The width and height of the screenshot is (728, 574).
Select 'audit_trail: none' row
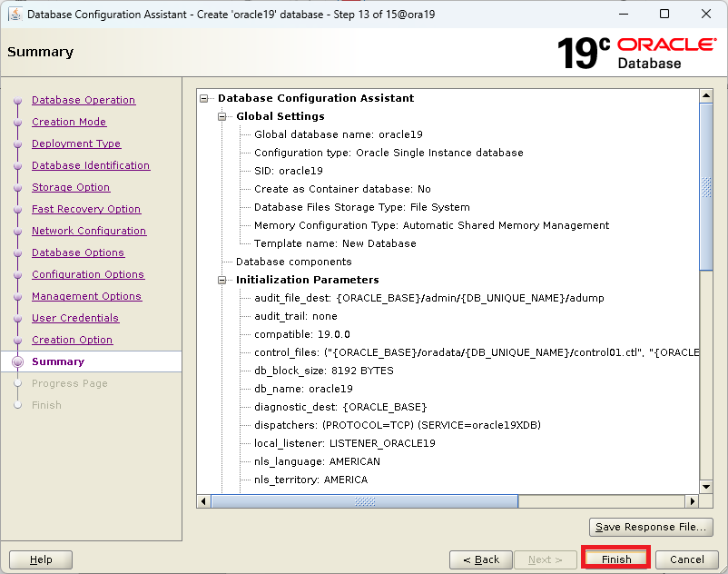coord(295,316)
